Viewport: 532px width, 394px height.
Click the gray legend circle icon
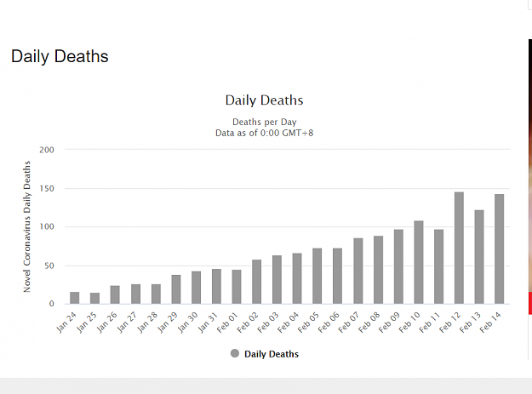[235, 354]
